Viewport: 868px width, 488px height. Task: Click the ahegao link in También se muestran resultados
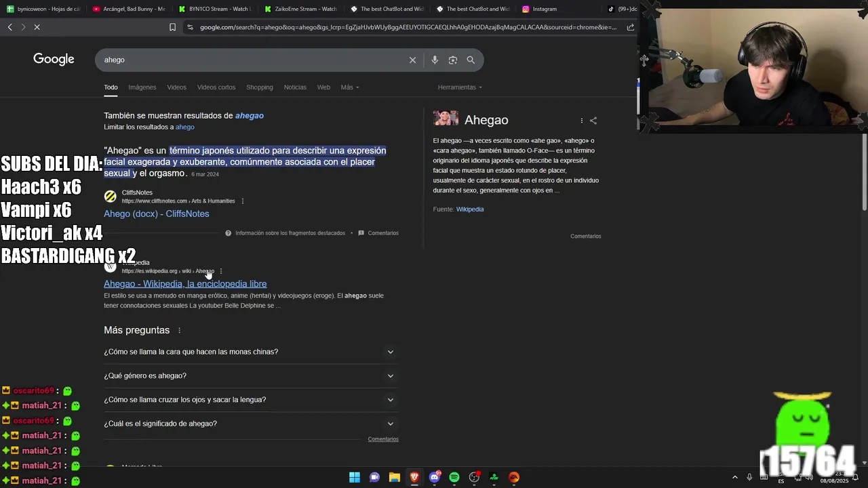(x=249, y=116)
